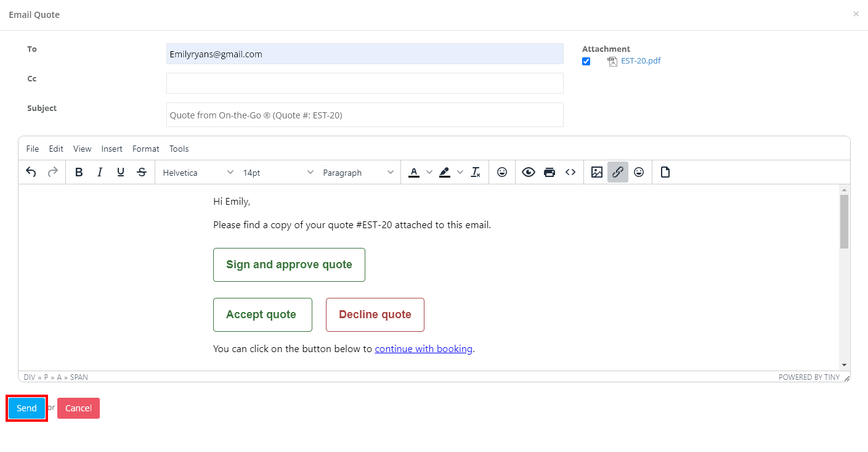Click the Cancel button
This screenshot has height=452, width=868.
tap(78, 408)
